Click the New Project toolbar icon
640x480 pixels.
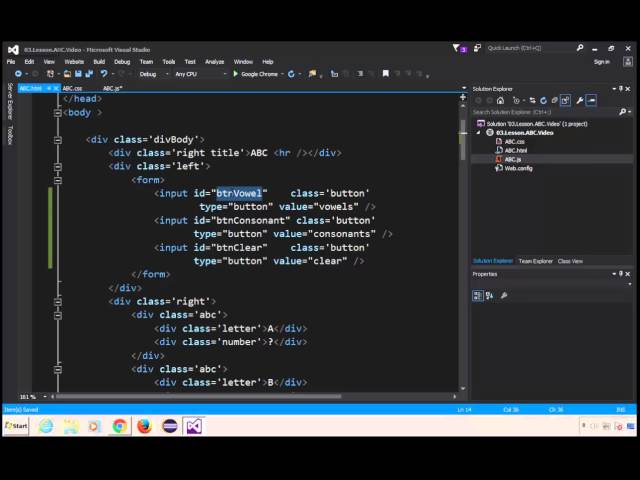[50, 74]
